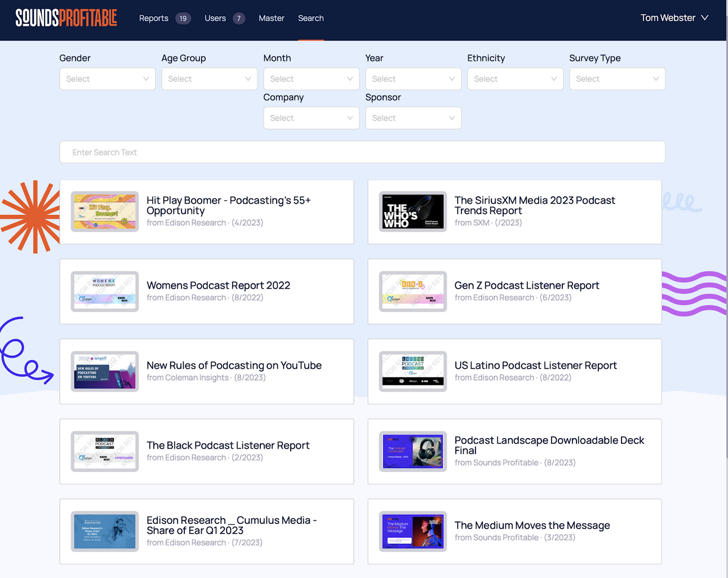
Task: Open the Podcast Landscape deck thumbnail
Action: pos(413,452)
